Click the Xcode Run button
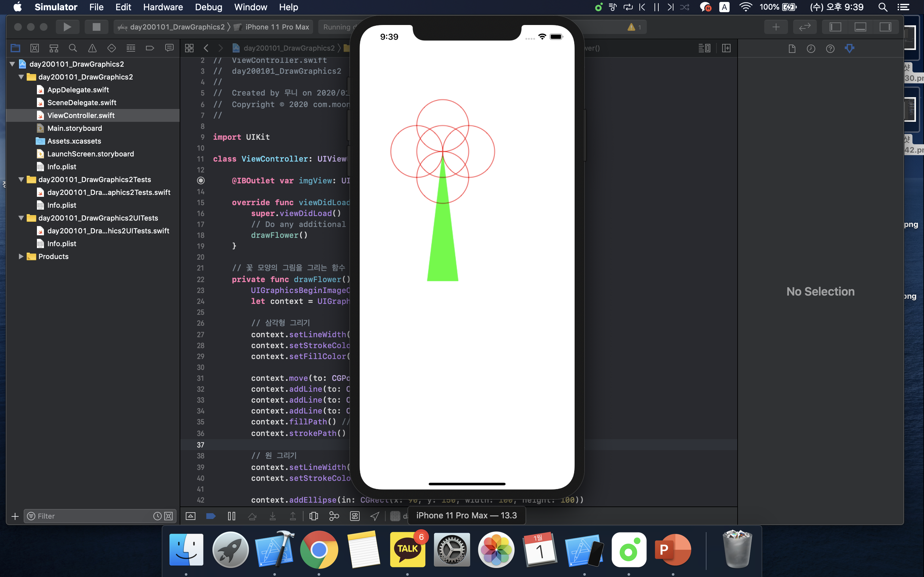Viewport: 924px width, 577px height. click(x=67, y=27)
